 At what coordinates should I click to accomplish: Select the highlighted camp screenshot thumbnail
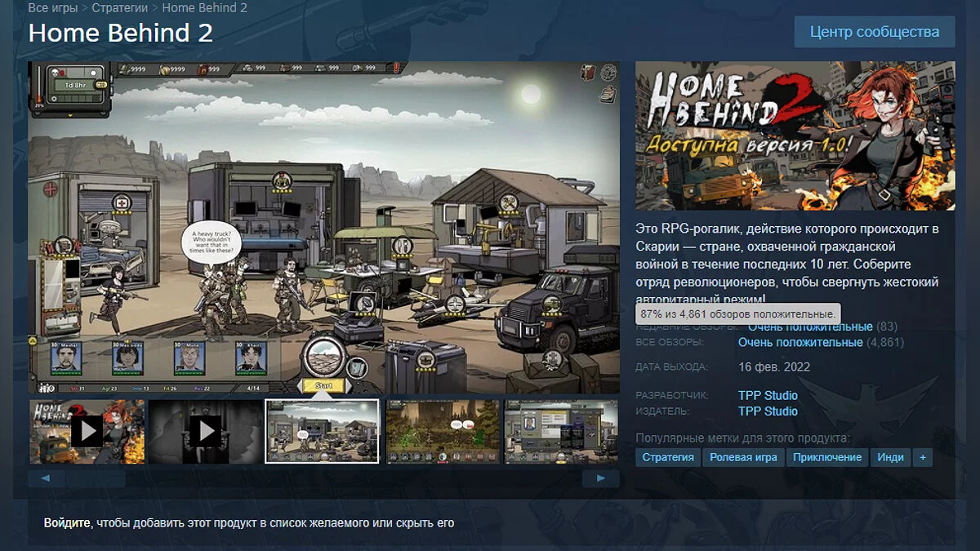point(323,431)
